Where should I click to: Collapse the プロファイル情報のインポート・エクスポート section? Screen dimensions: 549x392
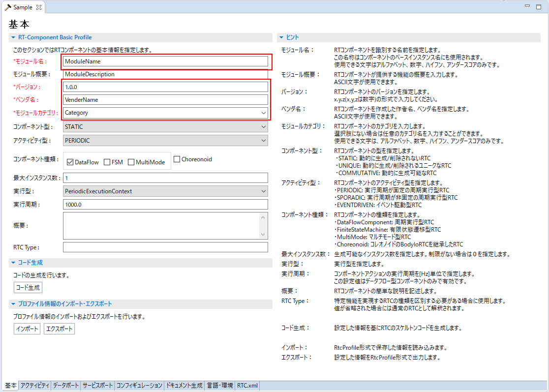point(13,304)
